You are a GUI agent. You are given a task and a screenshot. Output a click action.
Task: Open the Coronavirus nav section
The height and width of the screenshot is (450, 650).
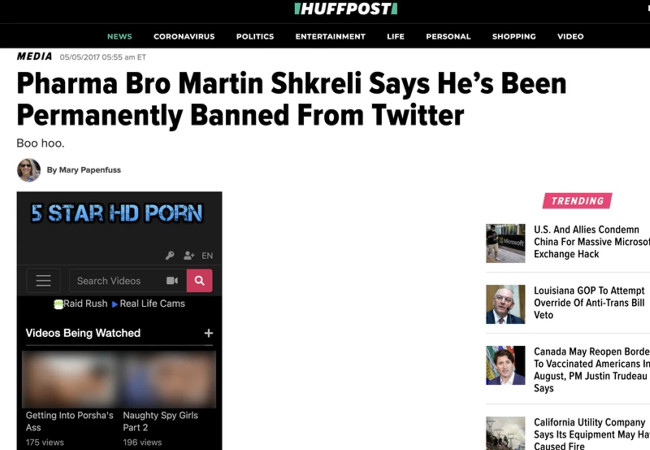tap(184, 36)
